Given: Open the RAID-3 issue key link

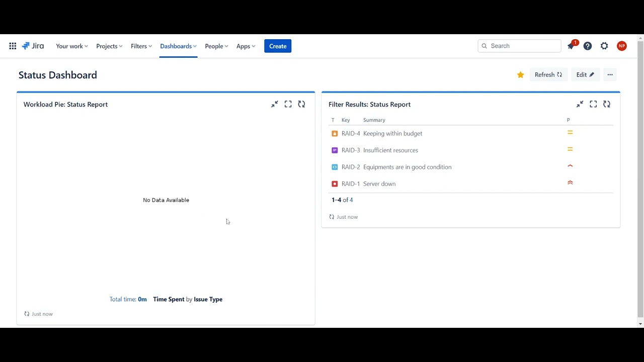Looking at the screenshot, I should (x=351, y=150).
